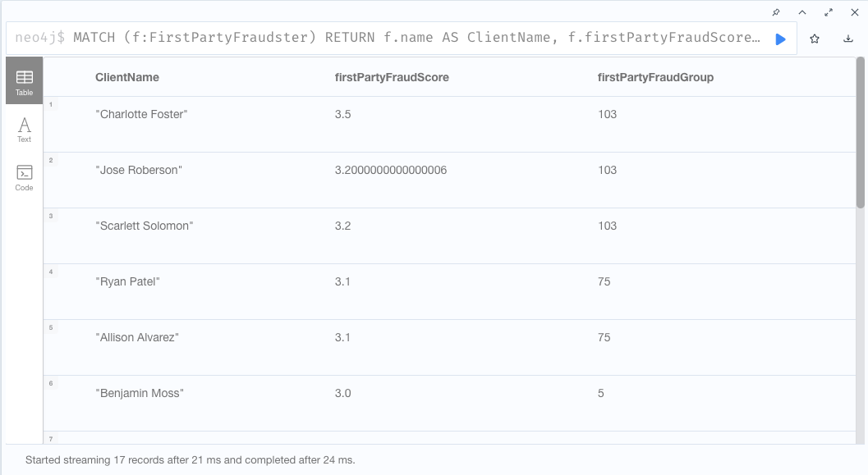Click Scarlett Solomon's score 3.2
Screen dimensions: 868x475
[x=342, y=226]
